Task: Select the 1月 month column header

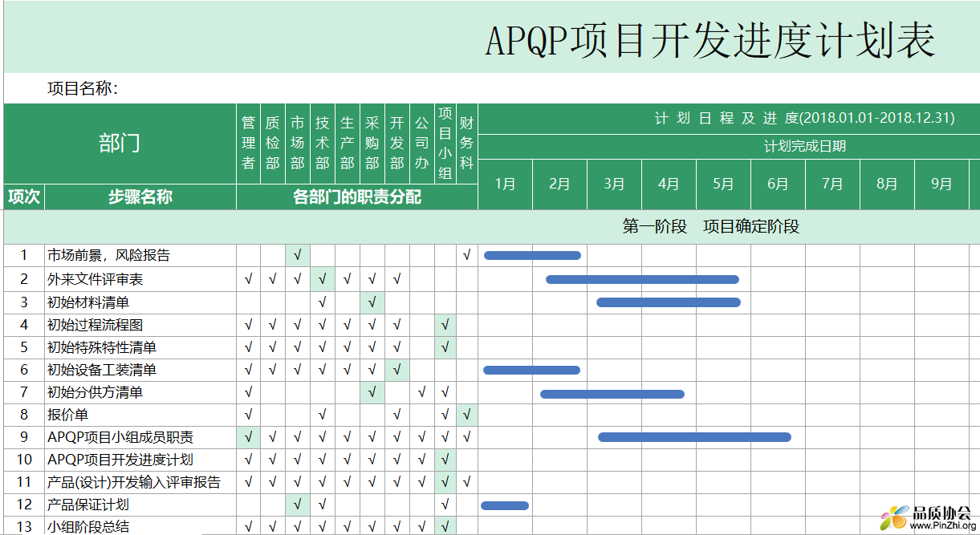Action: coord(506,184)
